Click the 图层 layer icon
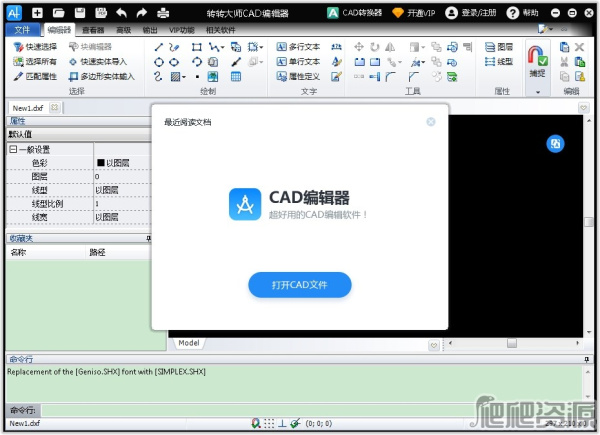The height and width of the screenshot is (435, 600). 497,47
